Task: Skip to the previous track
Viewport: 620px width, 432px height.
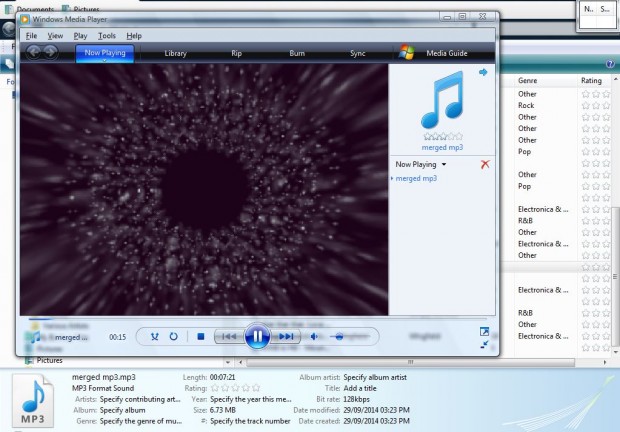Action: 229,336
